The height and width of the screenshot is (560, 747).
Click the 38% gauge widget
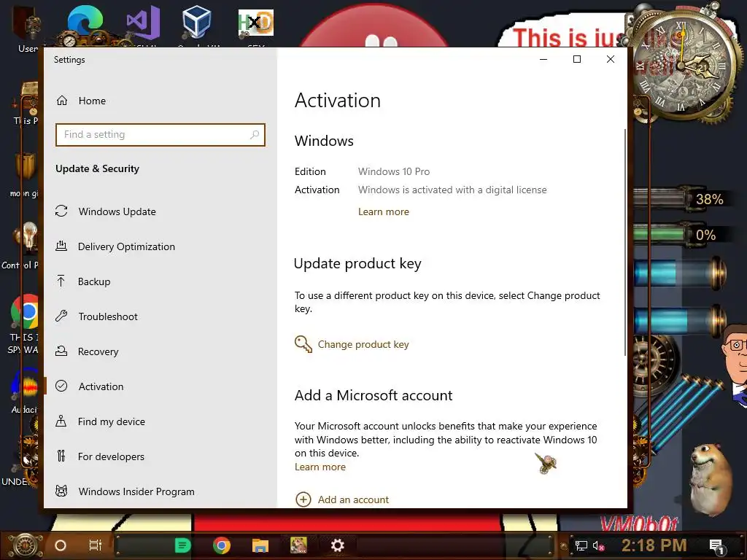point(681,198)
